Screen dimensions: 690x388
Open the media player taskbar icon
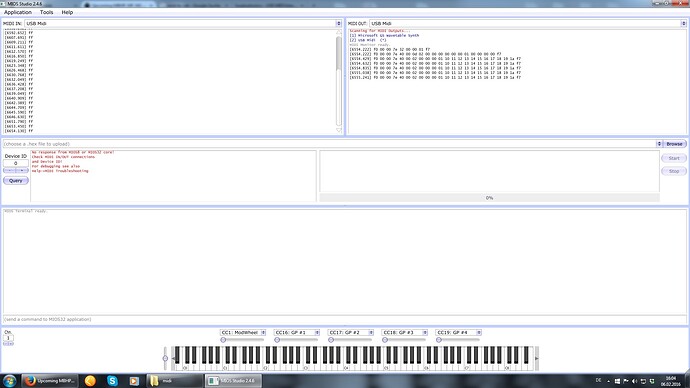click(134, 381)
